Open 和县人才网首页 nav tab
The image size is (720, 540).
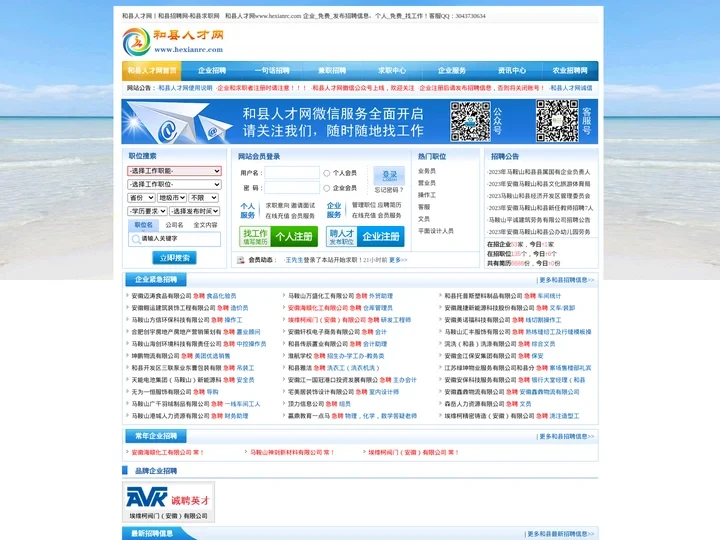click(x=152, y=71)
